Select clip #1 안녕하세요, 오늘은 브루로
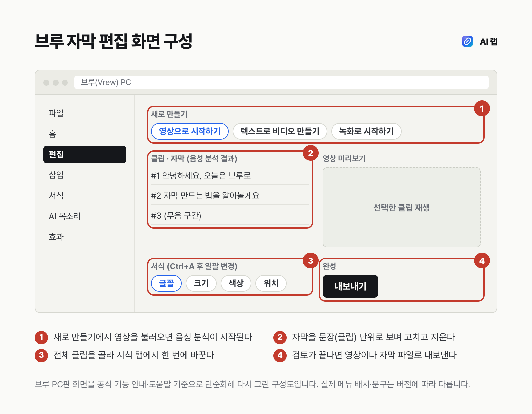The height and width of the screenshot is (414, 532). 230,175
